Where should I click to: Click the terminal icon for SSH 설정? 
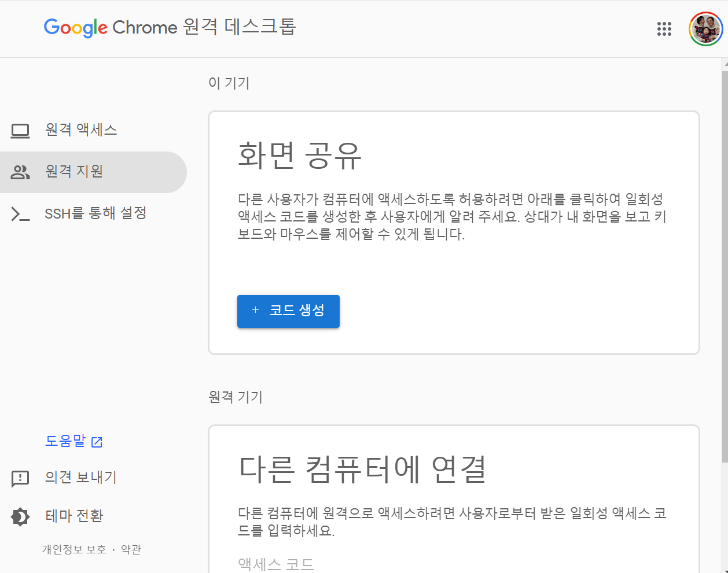click(20, 215)
